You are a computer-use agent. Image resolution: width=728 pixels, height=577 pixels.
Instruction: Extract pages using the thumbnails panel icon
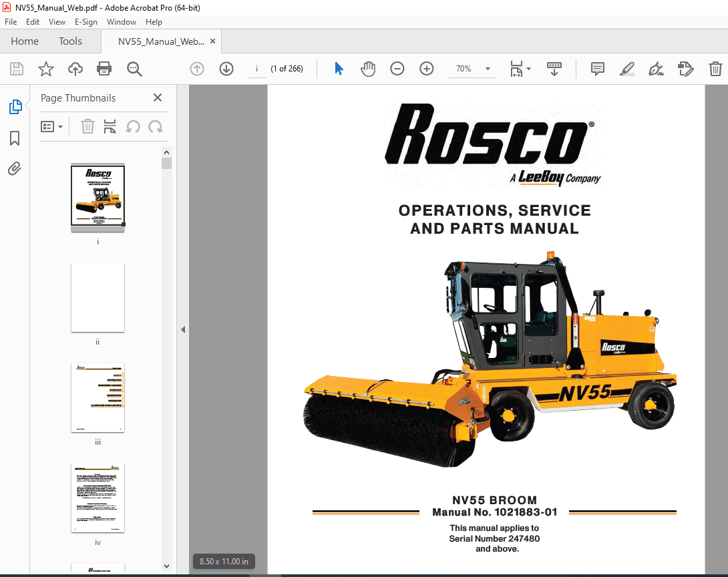click(110, 126)
